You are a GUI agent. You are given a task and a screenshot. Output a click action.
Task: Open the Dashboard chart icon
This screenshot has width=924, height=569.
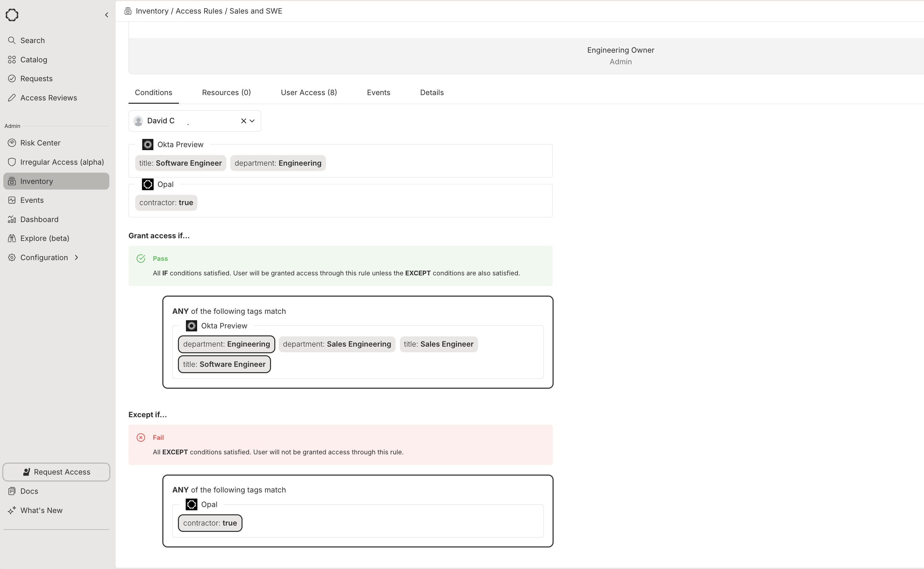(12, 219)
